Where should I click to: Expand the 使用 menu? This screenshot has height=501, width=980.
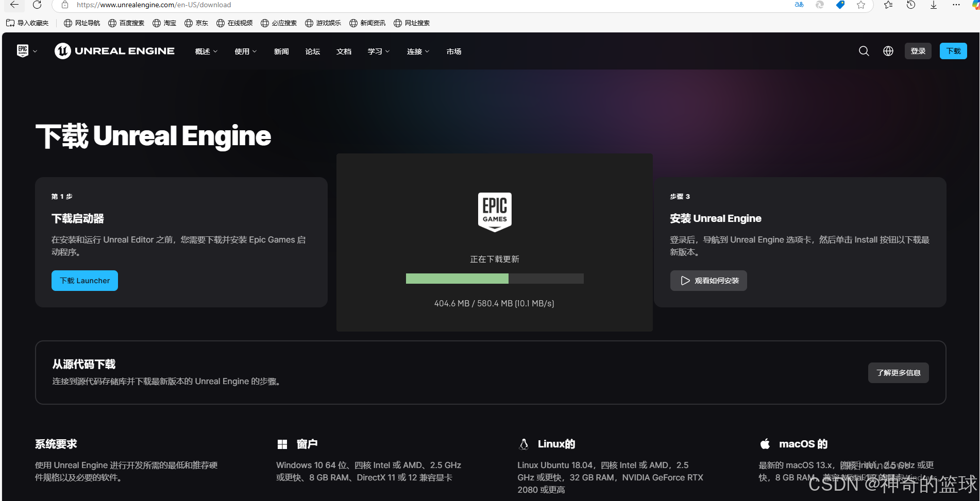pos(245,51)
